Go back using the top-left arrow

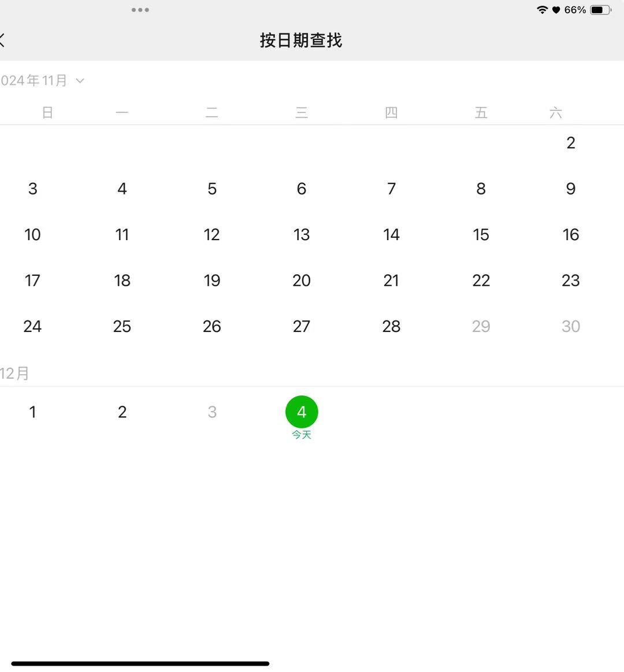pyautogui.click(x=2, y=40)
